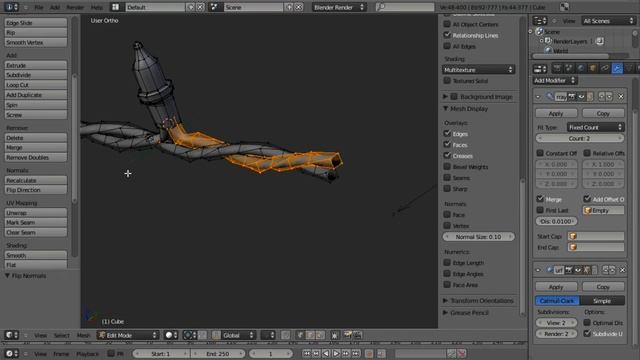
Task: Open viewport shading sphere selector
Action: coord(171,335)
